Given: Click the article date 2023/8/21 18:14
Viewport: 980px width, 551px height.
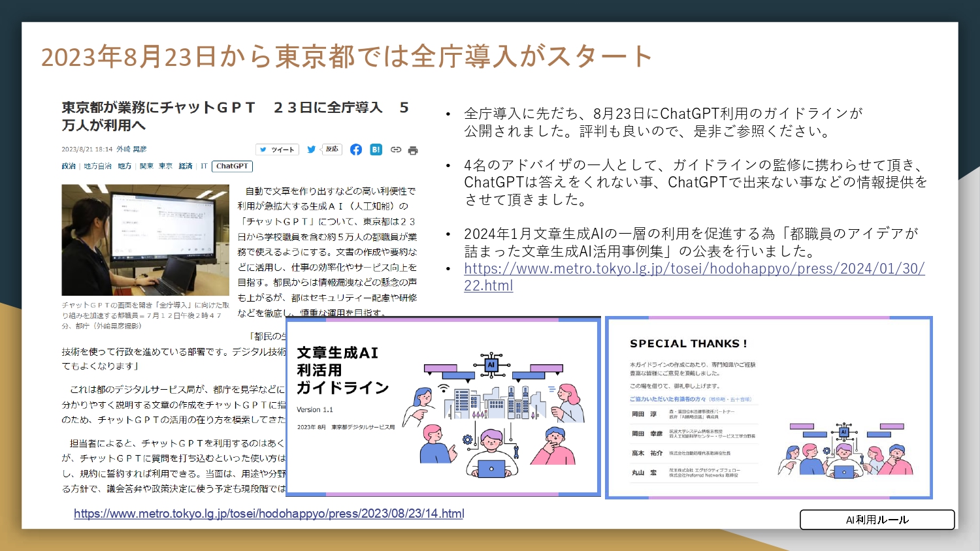Looking at the screenshot, I should (88, 150).
